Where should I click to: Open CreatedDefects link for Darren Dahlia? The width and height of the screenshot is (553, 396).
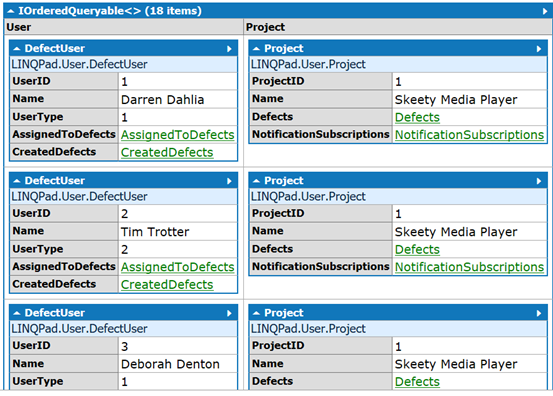[167, 152]
